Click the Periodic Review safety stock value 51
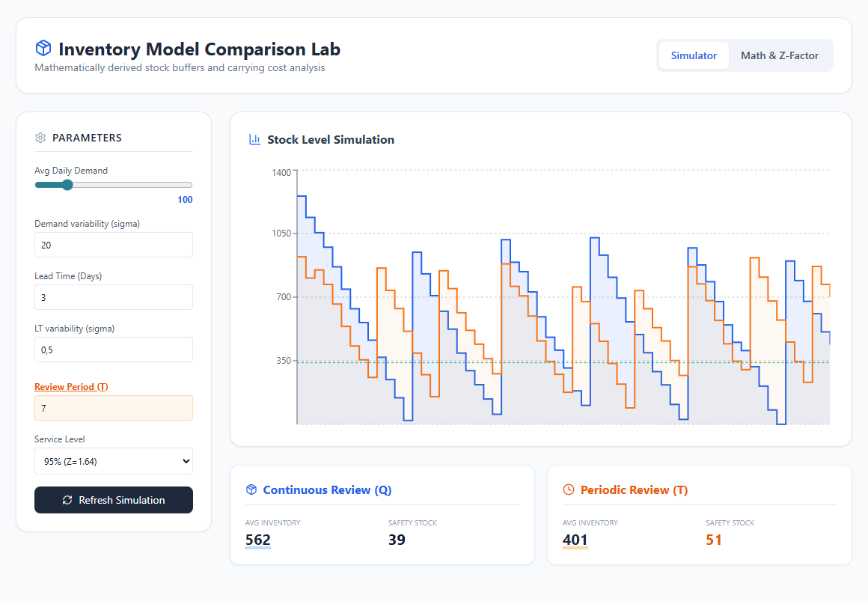This screenshot has height=601, width=868. pos(714,540)
